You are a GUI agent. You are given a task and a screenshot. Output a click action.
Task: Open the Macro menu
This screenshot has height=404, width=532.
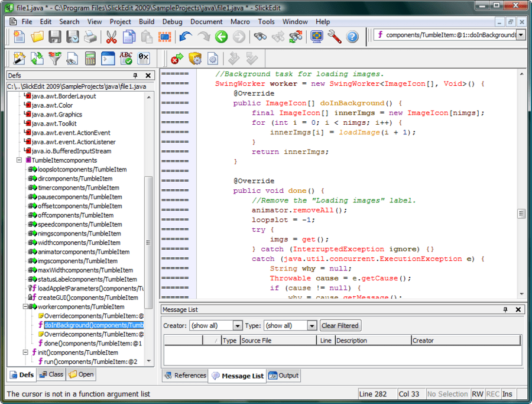pos(240,22)
